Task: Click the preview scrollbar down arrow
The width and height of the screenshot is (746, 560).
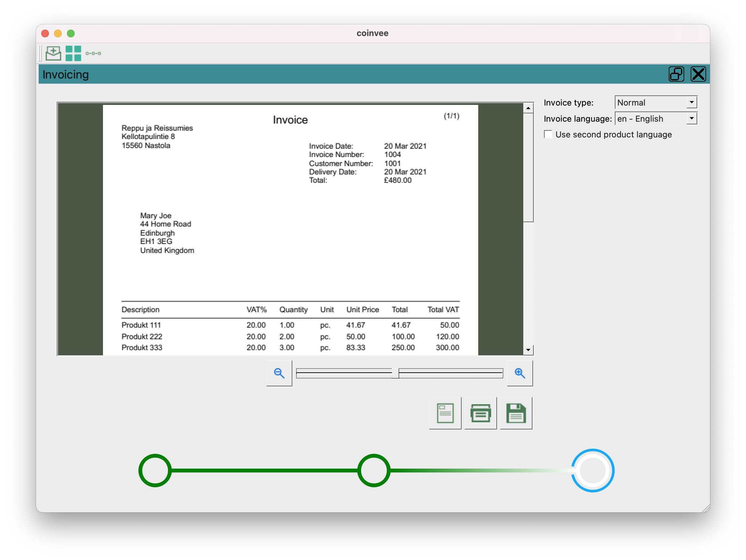Action: (x=528, y=350)
